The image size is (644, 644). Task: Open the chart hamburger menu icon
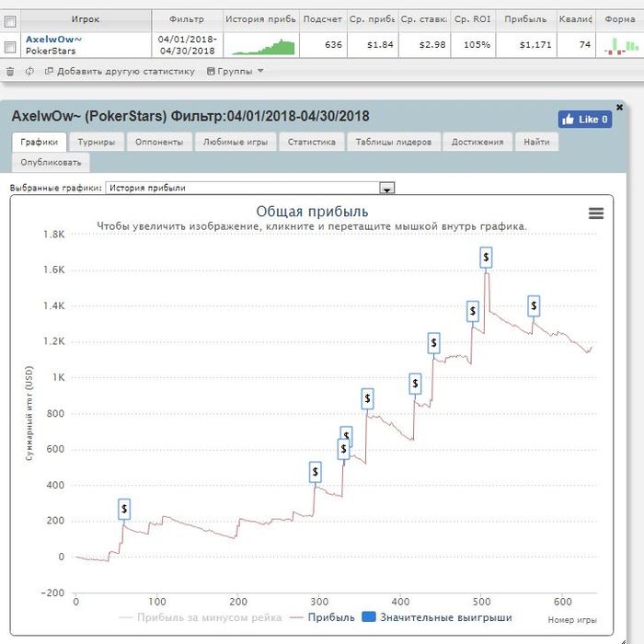point(596,213)
